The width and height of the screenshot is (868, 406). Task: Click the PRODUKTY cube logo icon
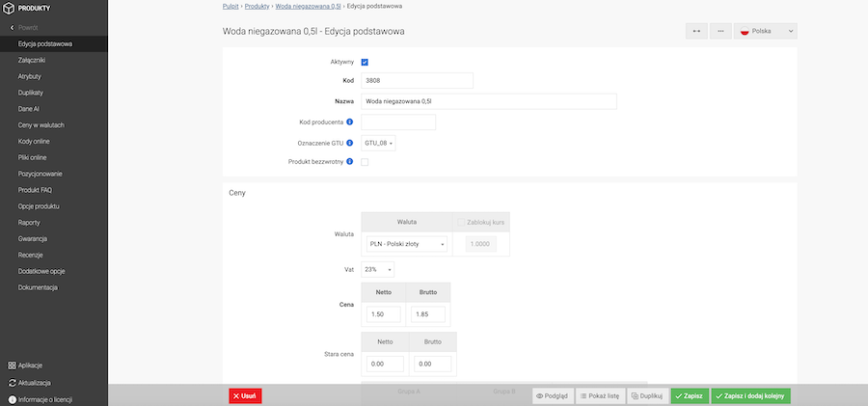(10, 9)
